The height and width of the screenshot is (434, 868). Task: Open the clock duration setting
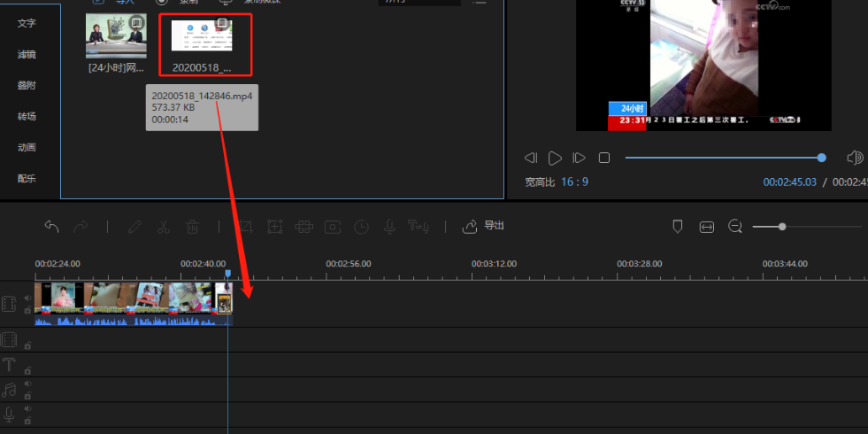pyautogui.click(x=362, y=227)
